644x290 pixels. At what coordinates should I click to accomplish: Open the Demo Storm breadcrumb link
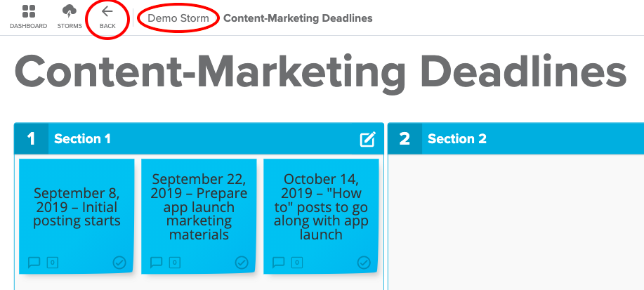[x=178, y=18]
